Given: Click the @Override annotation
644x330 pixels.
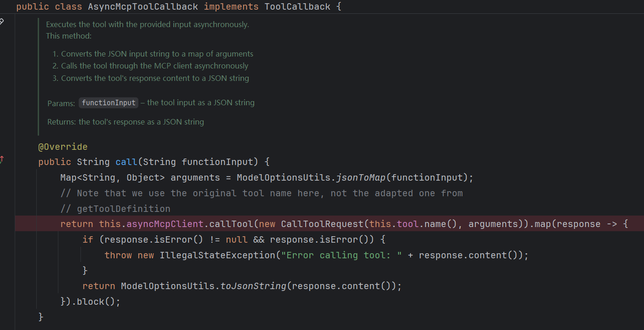Looking at the screenshot, I should pyautogui.click(x=63, y=147).
